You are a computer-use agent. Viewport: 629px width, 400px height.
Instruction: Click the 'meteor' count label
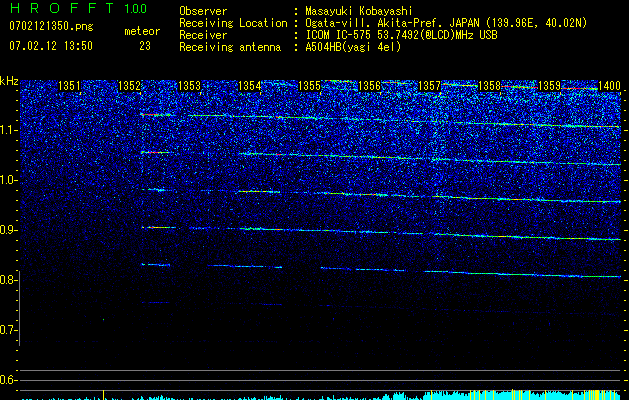click(x=142, y=31)
